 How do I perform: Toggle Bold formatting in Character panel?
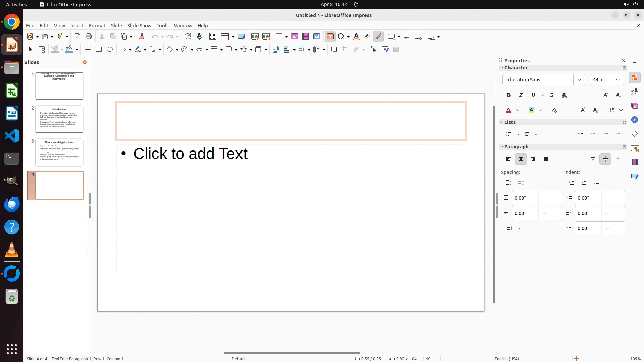508,95
